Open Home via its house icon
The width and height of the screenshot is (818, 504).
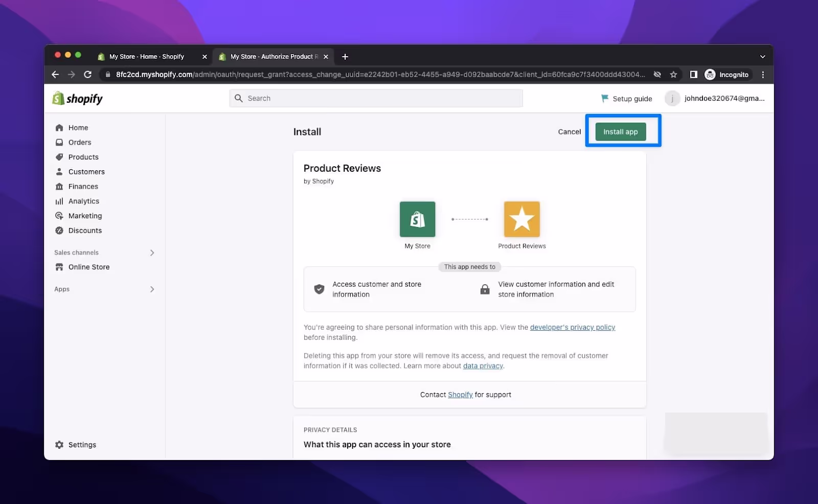(59, 128)
